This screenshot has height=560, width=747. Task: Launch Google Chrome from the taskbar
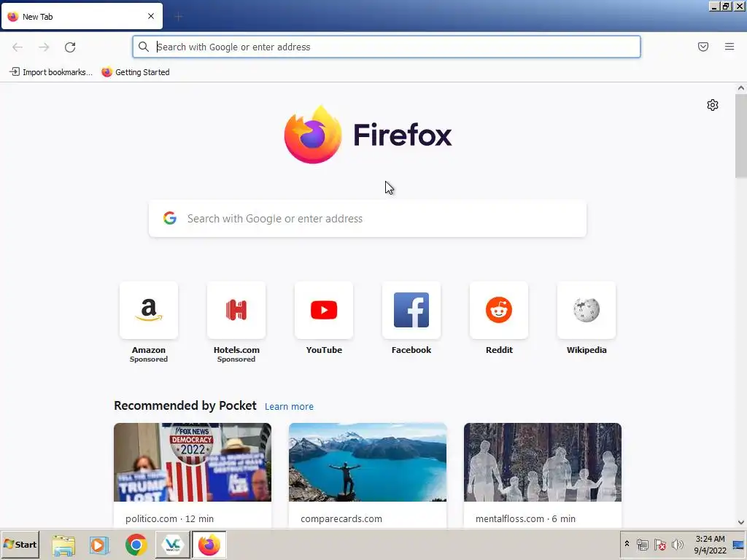[136, 545]
